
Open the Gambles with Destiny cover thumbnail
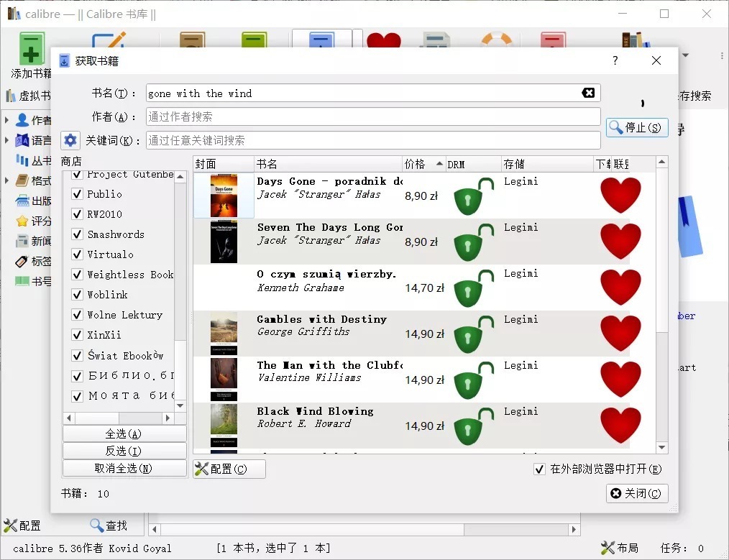coord(224,334)
